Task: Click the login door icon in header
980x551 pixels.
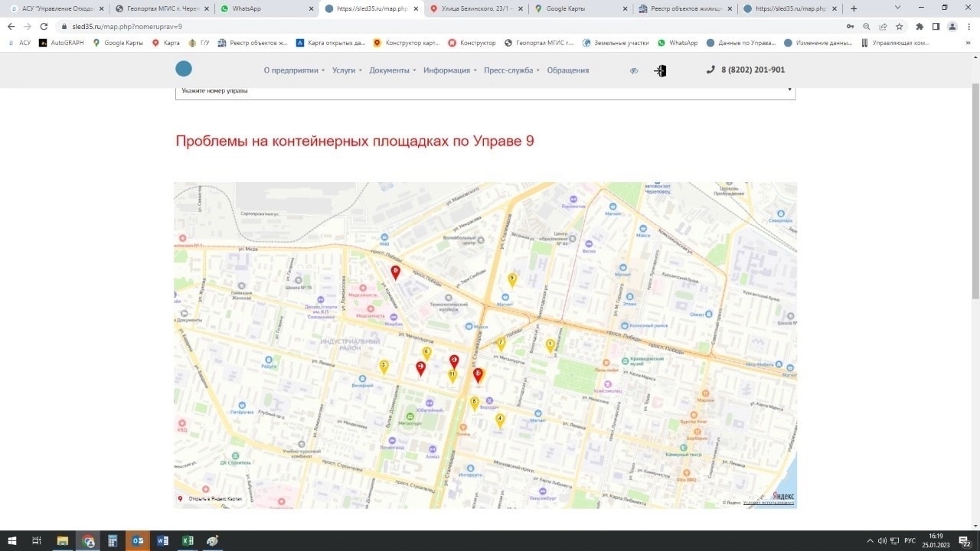Action: point(660,70)
